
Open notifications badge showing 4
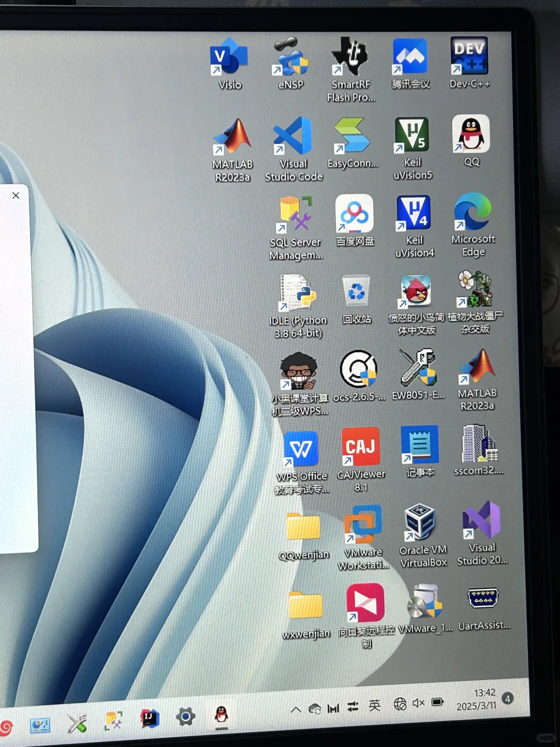pyautogui.click(x=508, y=698)
